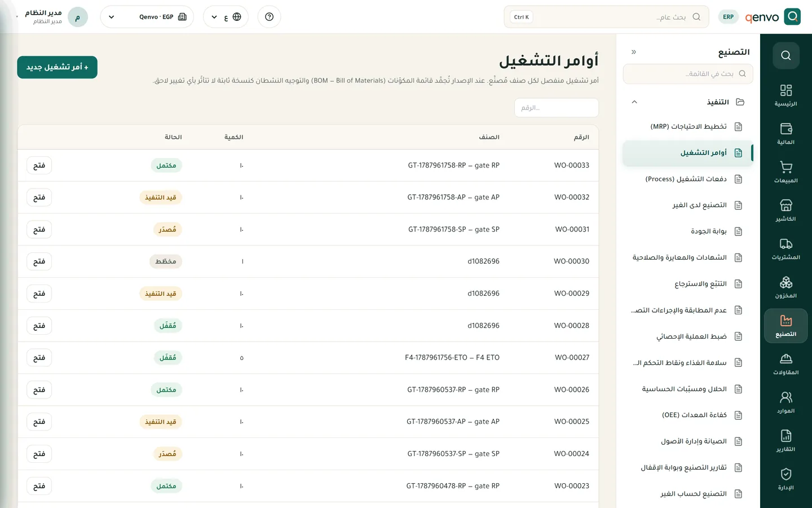
Task: Open the المشتريات purchases module
Action: 786,249
